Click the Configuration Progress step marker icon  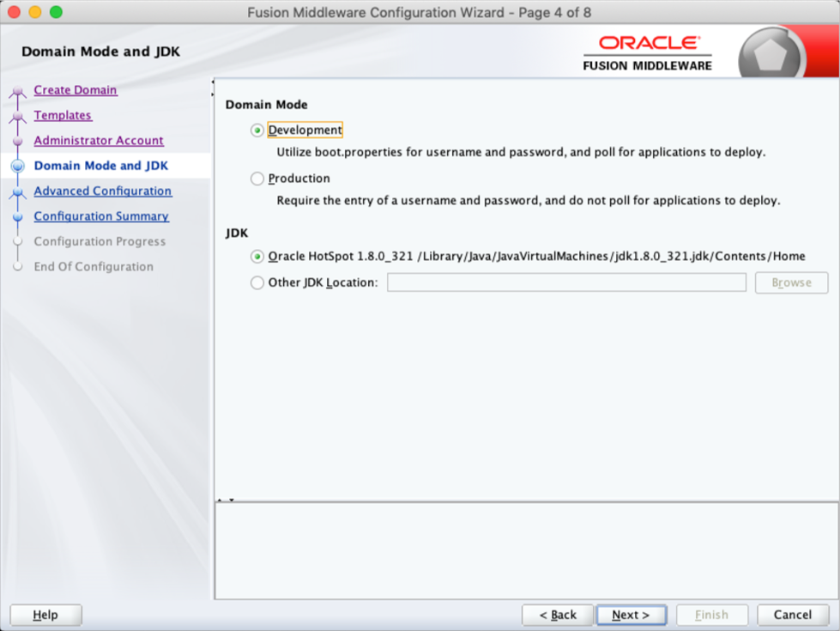(x=18, y=241)
